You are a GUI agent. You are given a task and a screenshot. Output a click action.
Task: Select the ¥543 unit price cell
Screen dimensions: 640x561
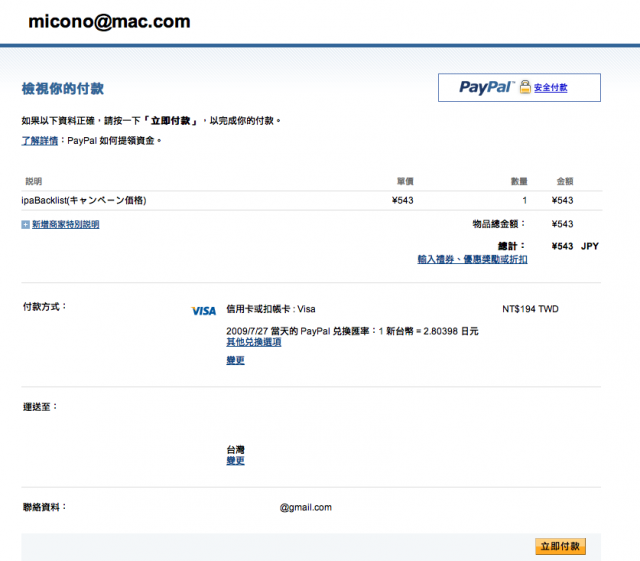pyautogui.click(x=402, y=200)
